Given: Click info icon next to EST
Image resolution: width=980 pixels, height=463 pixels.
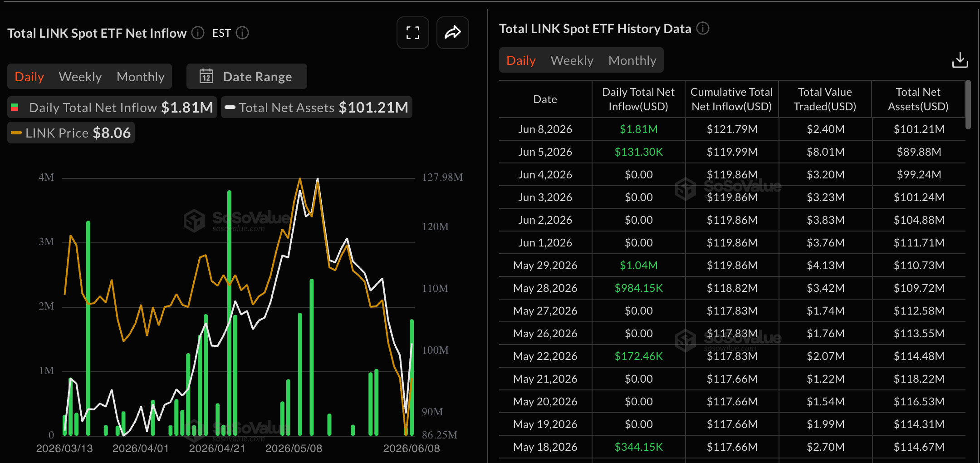Looking at the screenshot, I should (242, 33).
